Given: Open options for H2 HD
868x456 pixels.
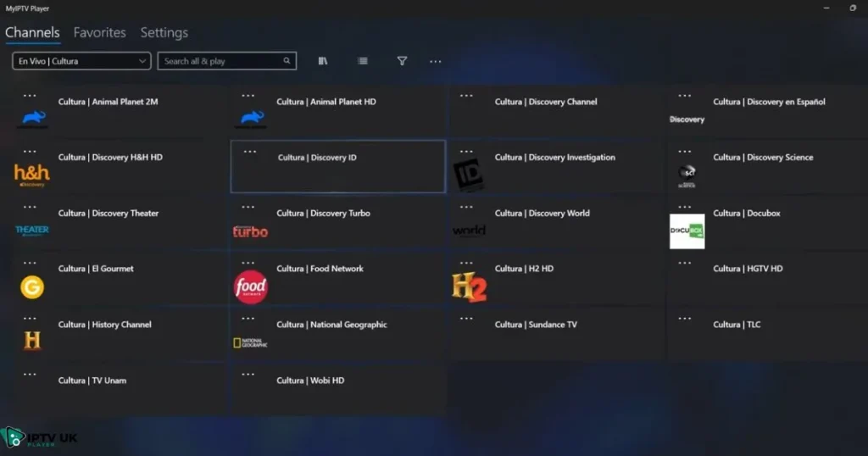Looking at the screenshot, I should pyautogui.click(x=467, y=263).
